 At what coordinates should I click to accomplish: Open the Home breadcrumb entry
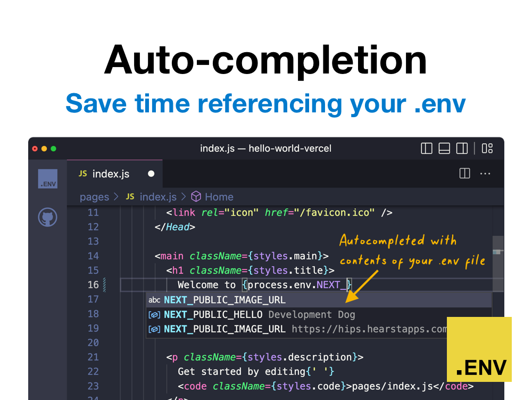[219, 197]
